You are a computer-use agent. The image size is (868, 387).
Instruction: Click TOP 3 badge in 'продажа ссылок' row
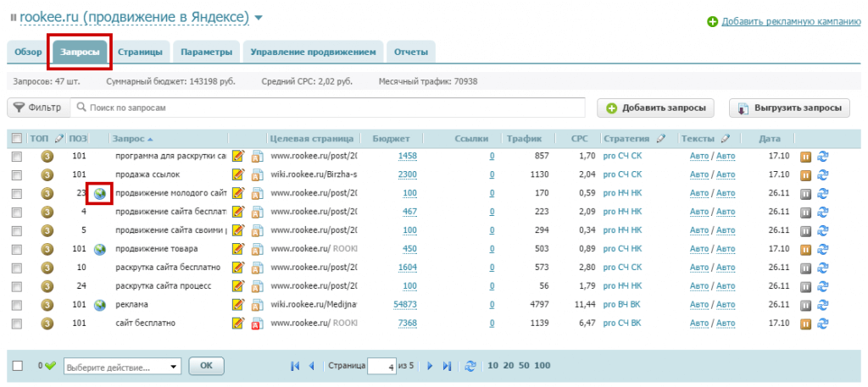click(x=47, y=174)
